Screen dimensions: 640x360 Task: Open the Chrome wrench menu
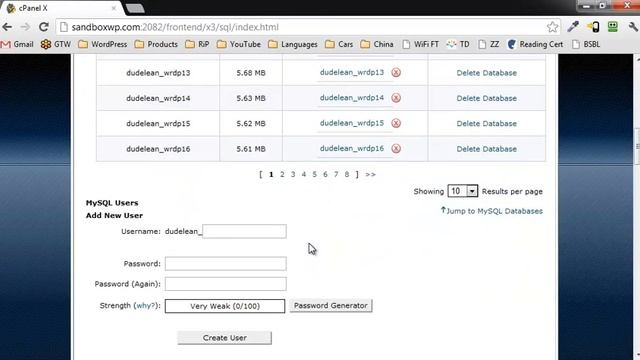tap(633, 27)
